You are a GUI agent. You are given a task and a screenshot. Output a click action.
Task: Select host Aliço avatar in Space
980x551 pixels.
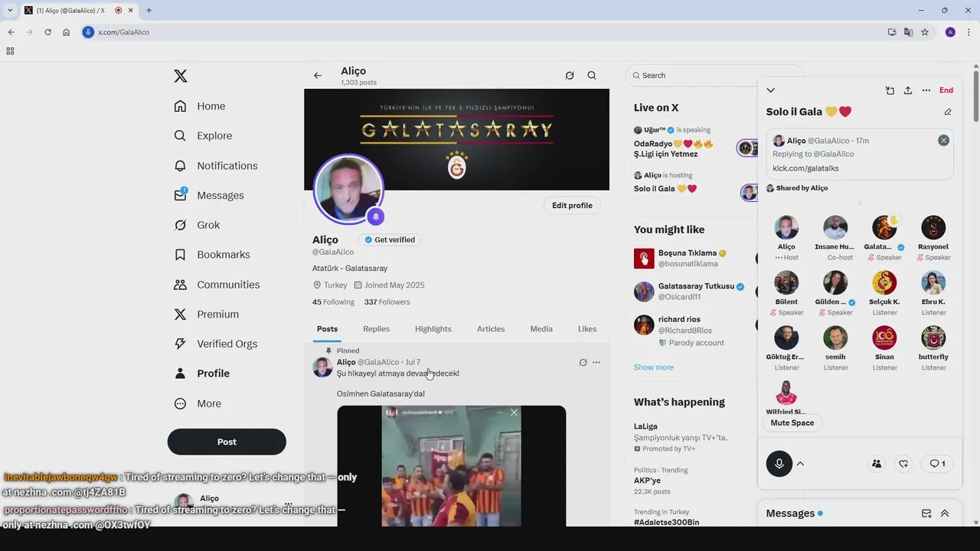pyautogui.click(x=786, y=227)
